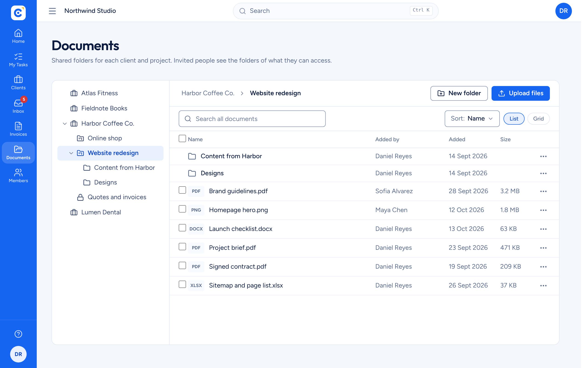Open the DR profile avatar top right

pos(563,11)
